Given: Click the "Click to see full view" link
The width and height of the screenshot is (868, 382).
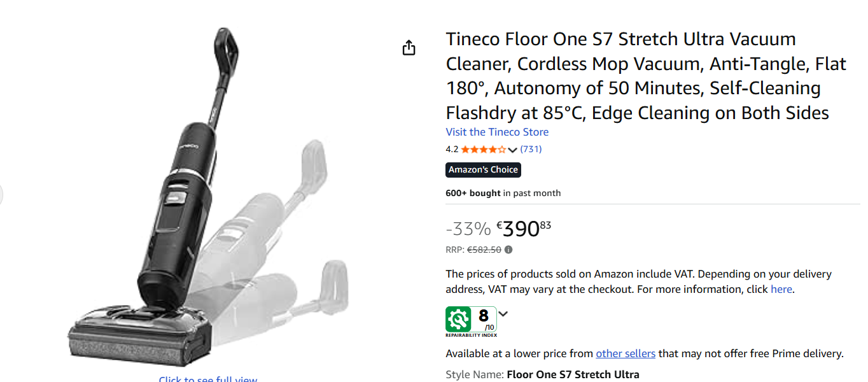Looking at the screenshot, I should click(208, 379).
